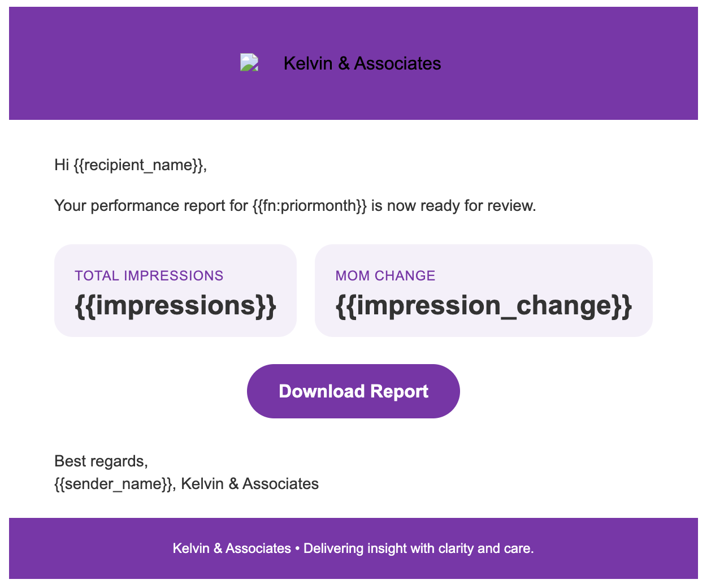Select the "Kelvin & Associates" header title

coord(362,63)
